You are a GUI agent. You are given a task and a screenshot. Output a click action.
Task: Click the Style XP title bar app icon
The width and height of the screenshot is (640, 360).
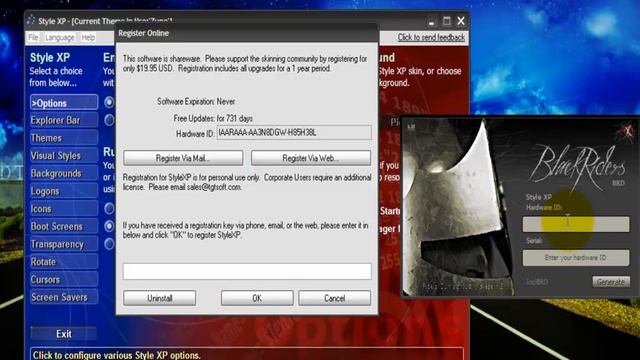(31, 20)
